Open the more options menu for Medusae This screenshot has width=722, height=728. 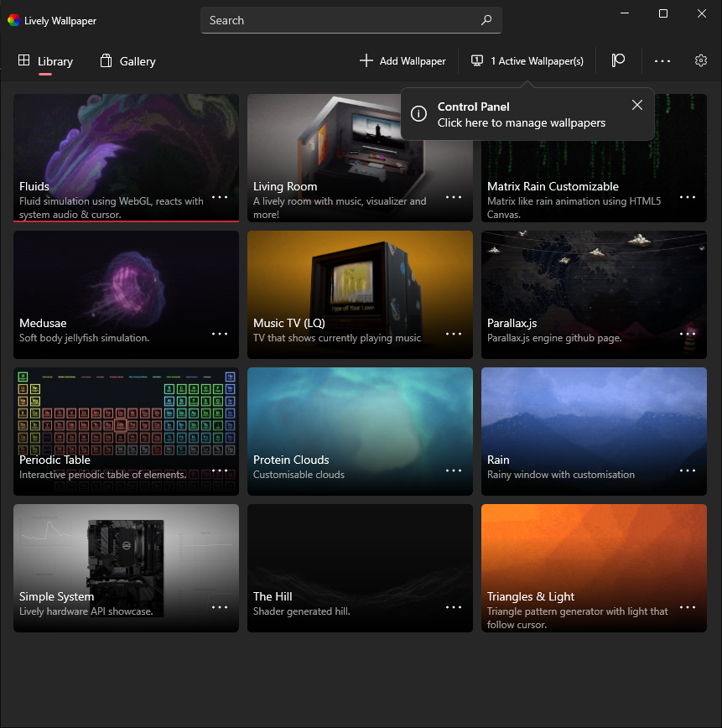220,334
